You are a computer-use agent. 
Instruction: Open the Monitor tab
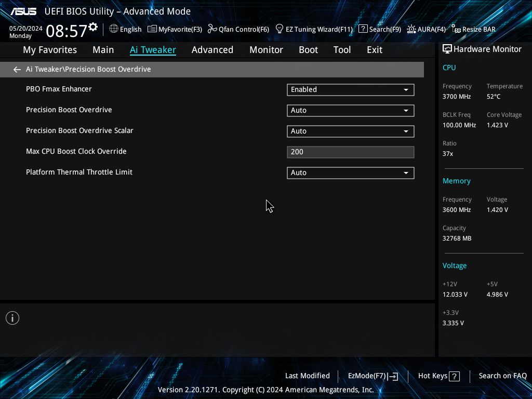click(x=266, y=50)
